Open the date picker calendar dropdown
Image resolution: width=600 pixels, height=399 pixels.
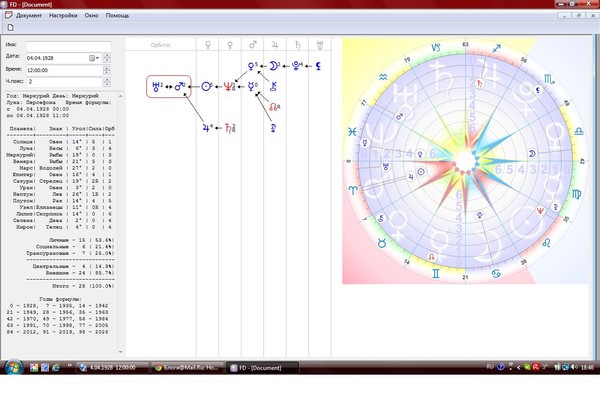pos(94,58)
